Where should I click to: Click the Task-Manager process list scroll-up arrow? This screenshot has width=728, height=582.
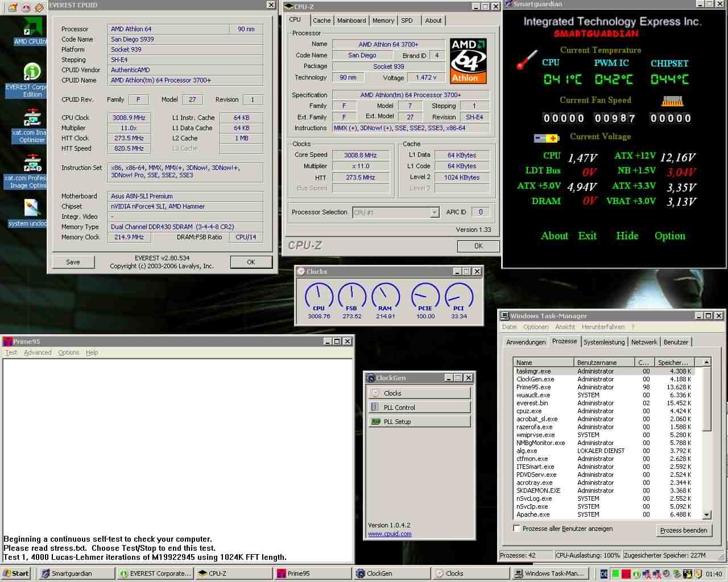pyautogui.click(x=707, y=362)
